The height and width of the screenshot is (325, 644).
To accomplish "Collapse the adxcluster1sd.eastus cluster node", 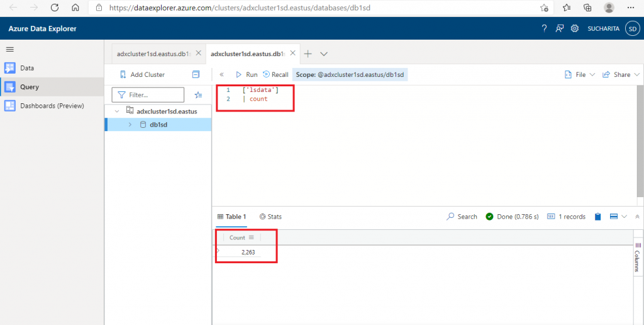I will 118,111.
